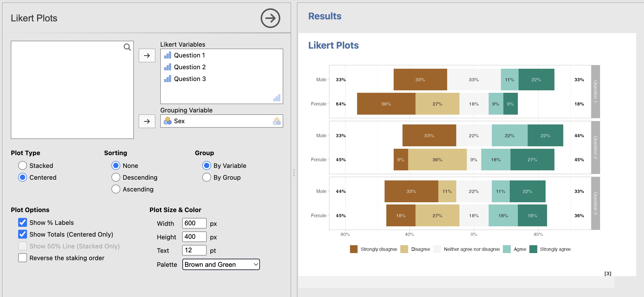
Task: Click the circled arrow collapse analysis button
Action: pyautogui.click(x=270, y=18)
